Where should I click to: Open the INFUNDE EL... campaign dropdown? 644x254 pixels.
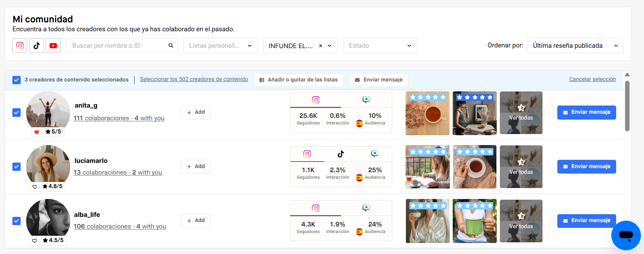(300, 45)
